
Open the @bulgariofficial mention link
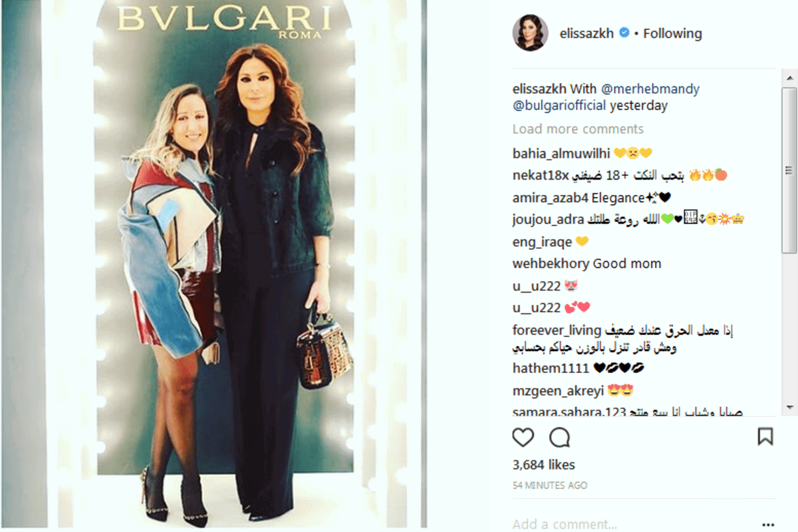pos(559,106)
